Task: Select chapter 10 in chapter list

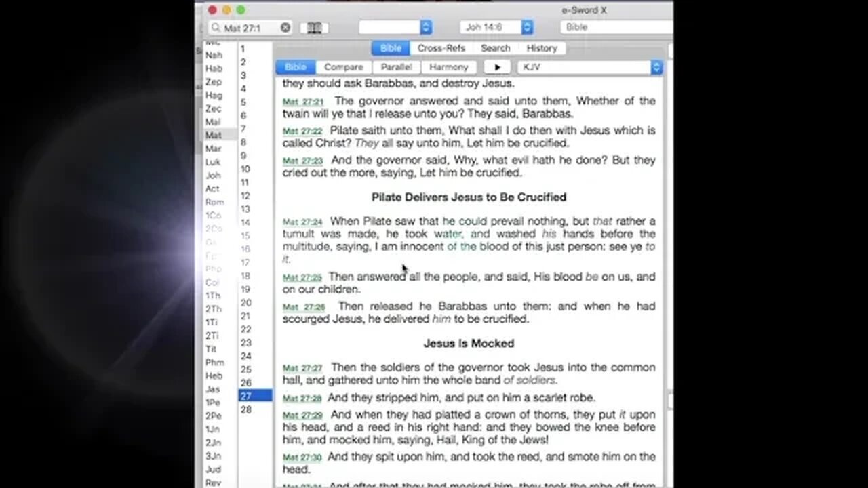Action: pos(245,169)
